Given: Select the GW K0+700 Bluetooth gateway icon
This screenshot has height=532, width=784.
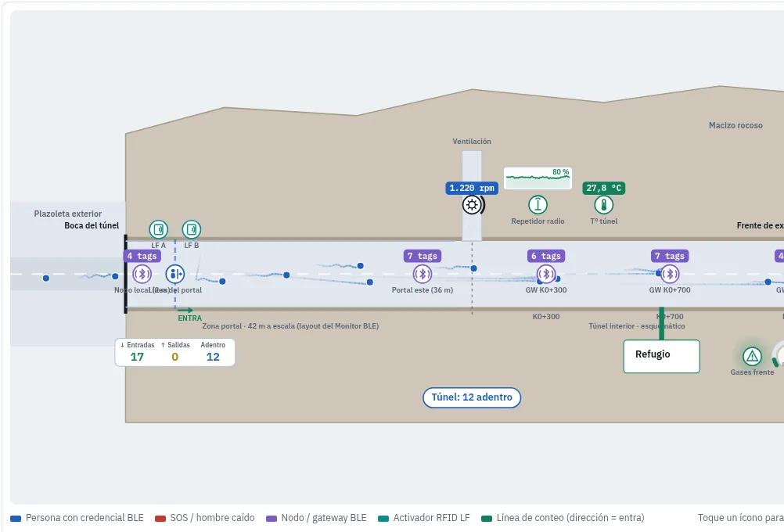Looking at the screenshot, I should (x=670, y=274).
